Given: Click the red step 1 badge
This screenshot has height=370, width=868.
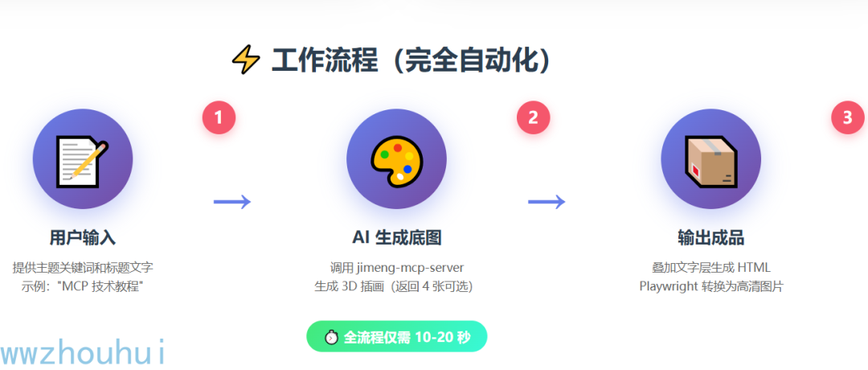Looking at the screenshot, I should click(219, 117).
